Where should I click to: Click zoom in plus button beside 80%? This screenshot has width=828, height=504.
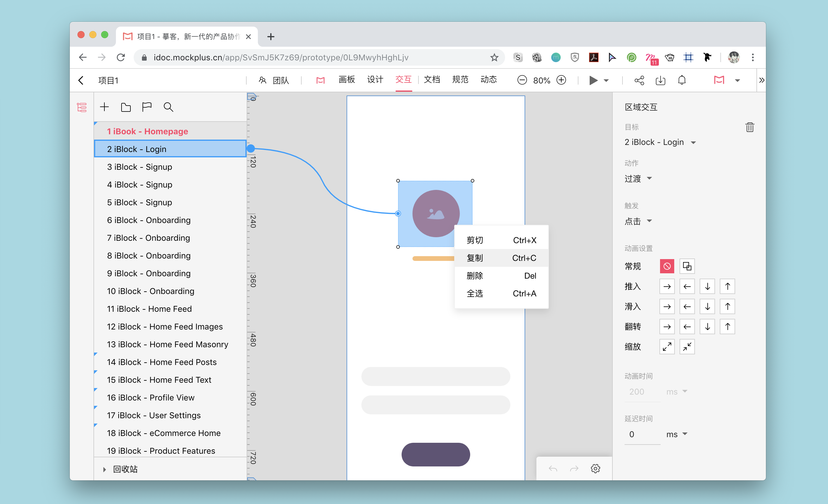[561, 80]
